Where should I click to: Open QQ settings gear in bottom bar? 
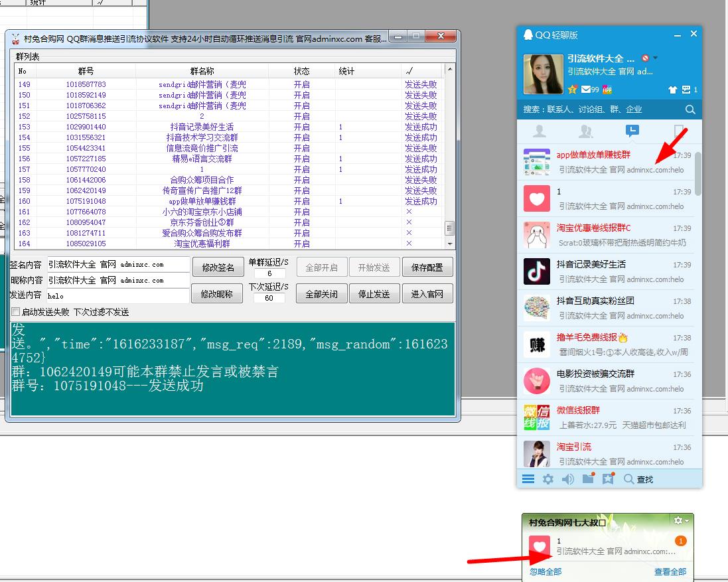tap(547, 479)
